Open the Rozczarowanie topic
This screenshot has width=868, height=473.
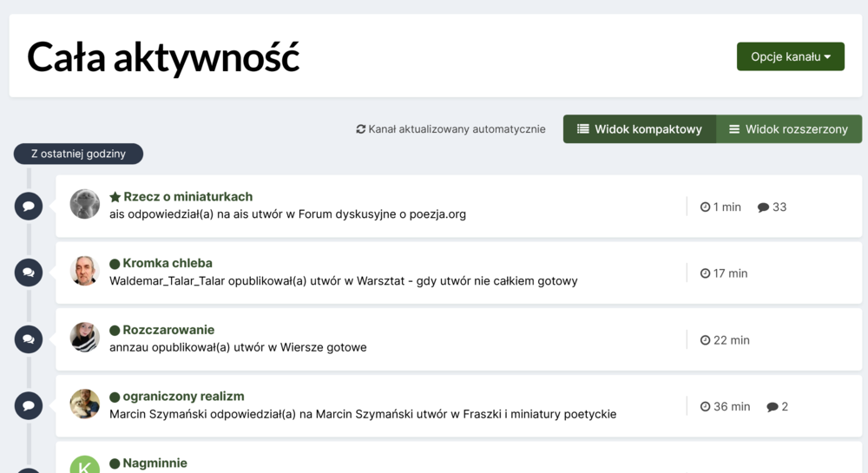click(x=168, y=330)
